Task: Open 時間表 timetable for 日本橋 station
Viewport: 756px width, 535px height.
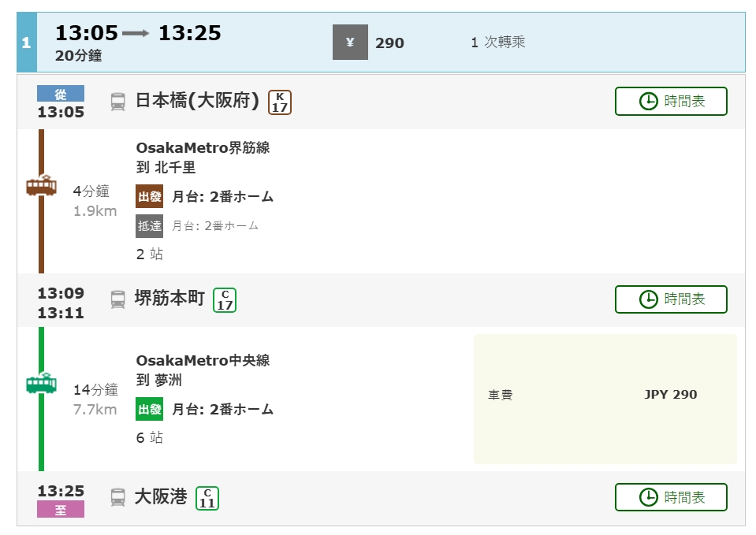Action: (671, 101)
